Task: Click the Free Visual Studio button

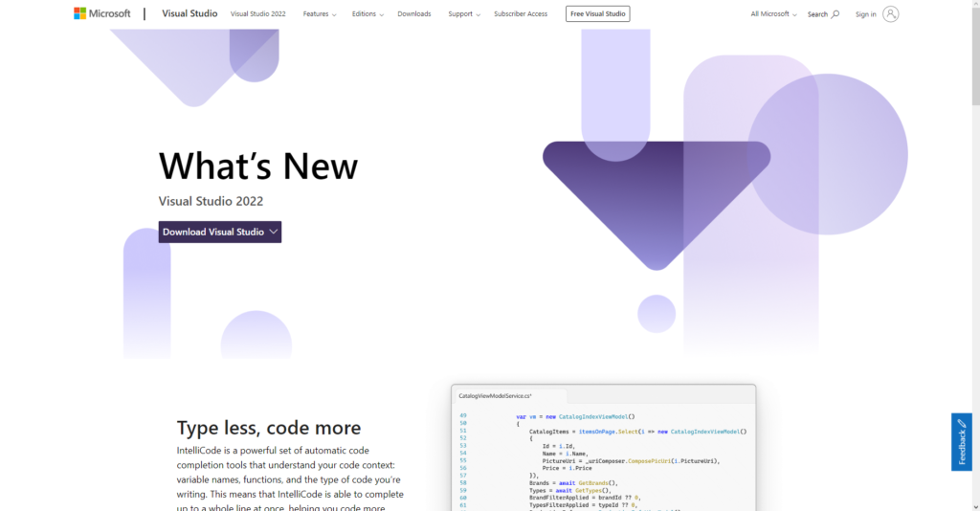Action: 598,14
